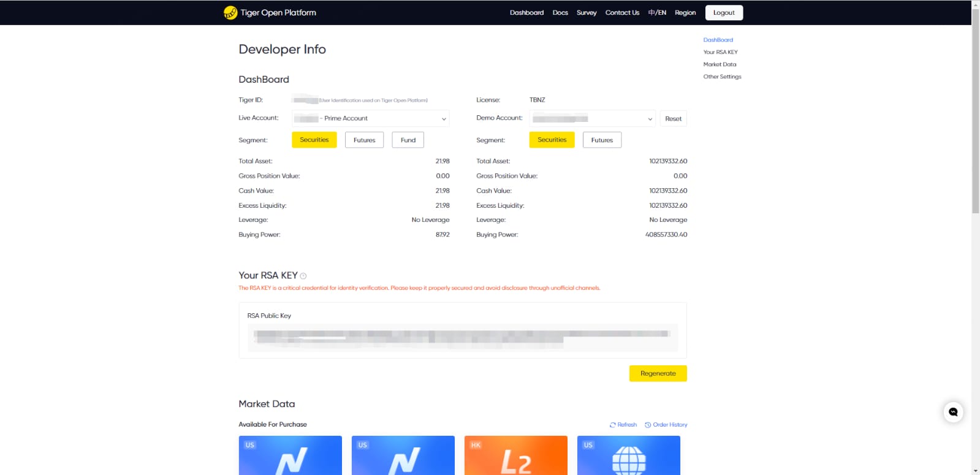
Task: Regenerate the RSA key
Action: pos(658,373)
